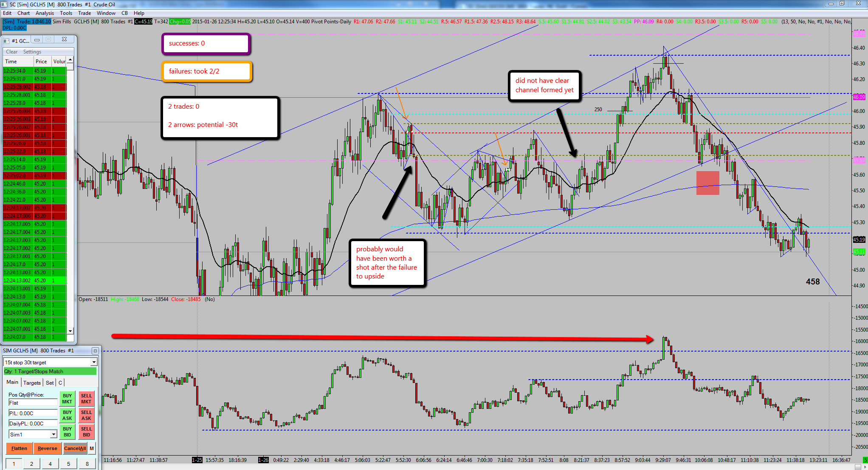
Task: Click the Time column header
Action: (x=18, y=62)
